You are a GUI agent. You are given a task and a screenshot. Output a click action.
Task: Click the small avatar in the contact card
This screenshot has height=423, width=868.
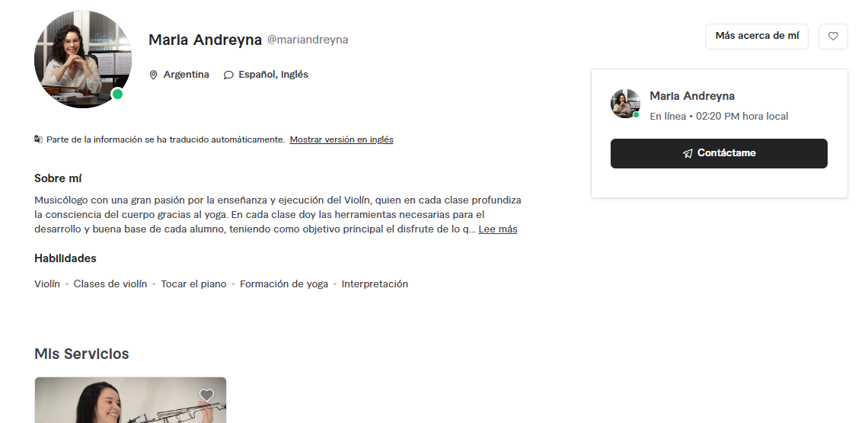(625, 104)
